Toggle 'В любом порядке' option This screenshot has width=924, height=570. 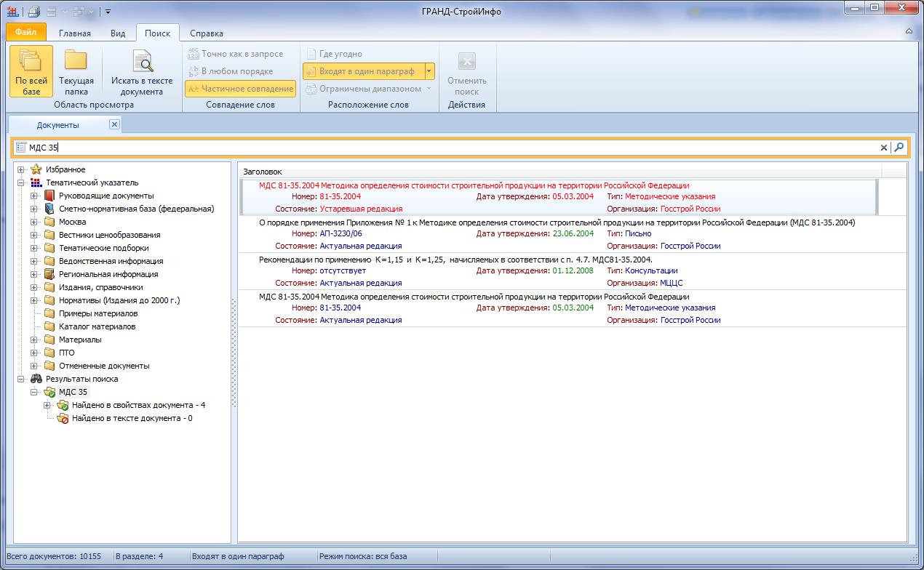point(231,71)
